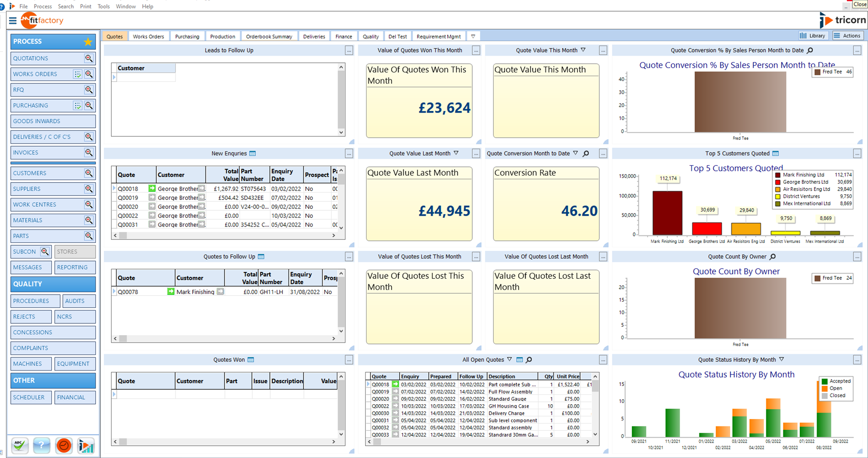The width and height of the screenshot is (868, 458).
Task: Click the green arrow on quote Q00078
Action: click(x=170, y=292)
